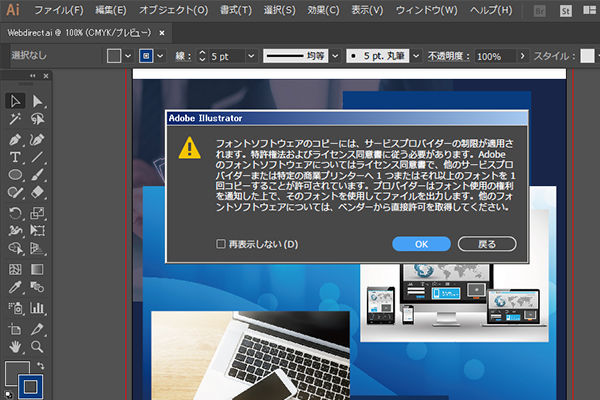Click OK in the warning dialog
600x400 pixels.
point(421,244)
